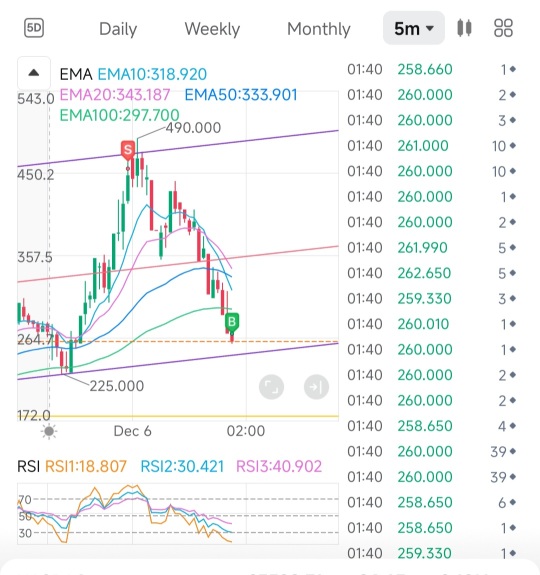Tap the EMA10:318.920 indicator label
540x575 pixels.
tap(152, 74)
